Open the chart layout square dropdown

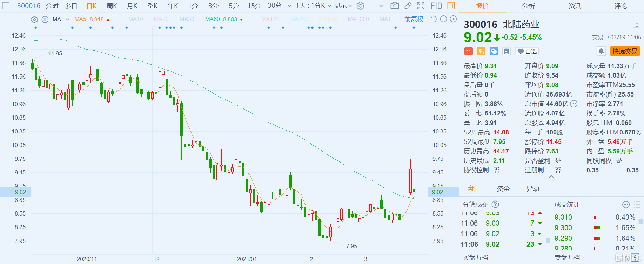(x=377, y=6)
